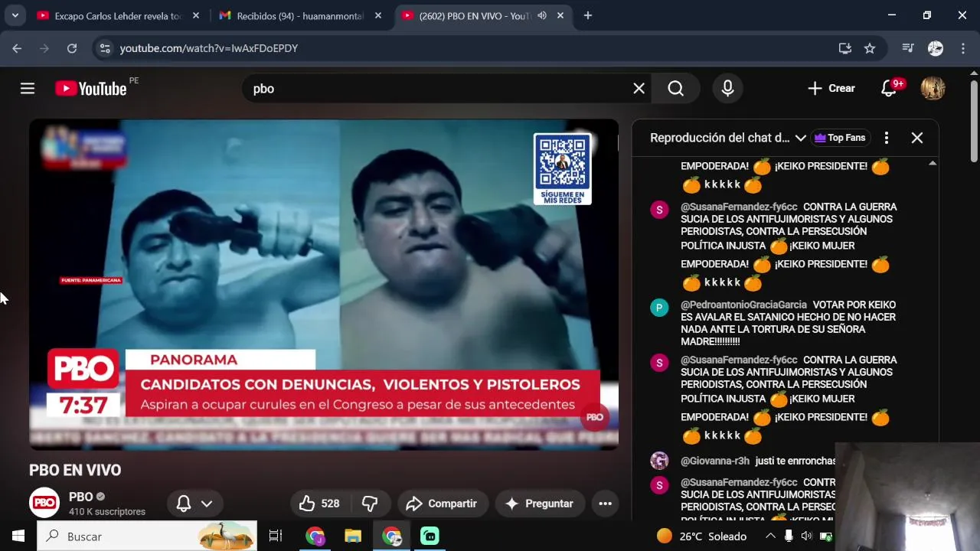Click the address bar URL

[209, 48]
